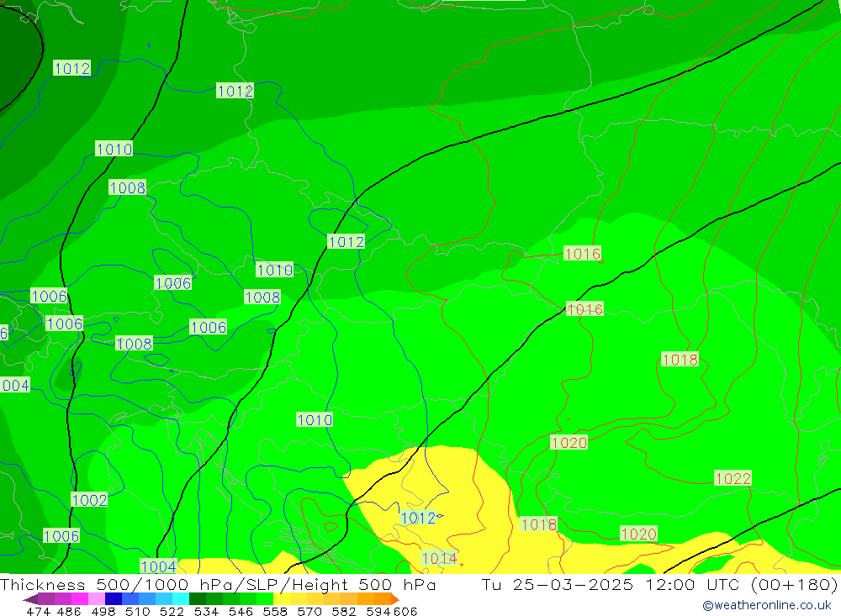The height and width of the screenshot is (616, 841).
Task: Click the red 1014 pressure label
Action: (x=439, y=558)
